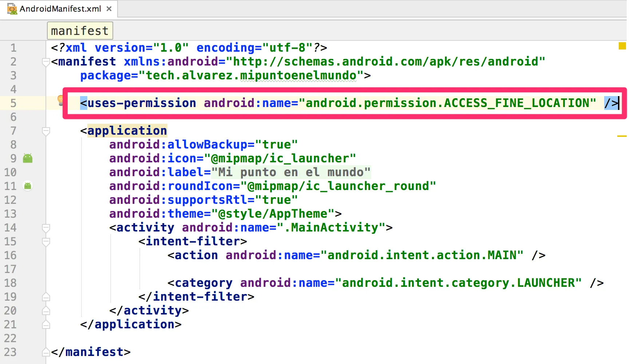Viewport: 642px width, 364px height.
Task: Click the yellow warning stripe in the error gutter
Action: tap(622, 136)
